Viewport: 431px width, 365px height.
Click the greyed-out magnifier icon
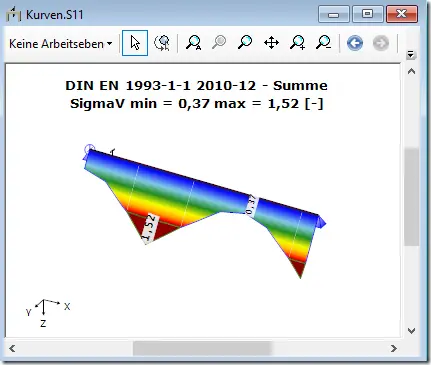coord(219,43)
